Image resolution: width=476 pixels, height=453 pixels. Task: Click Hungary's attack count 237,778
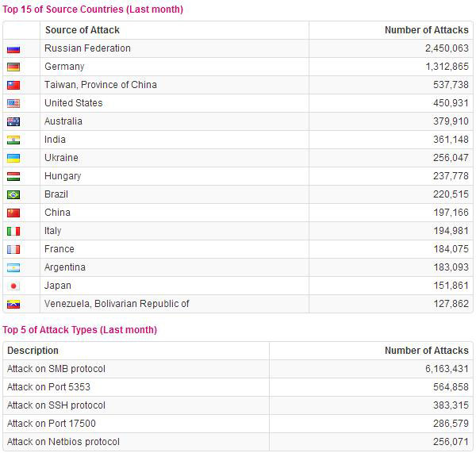[x=451, y=176]
